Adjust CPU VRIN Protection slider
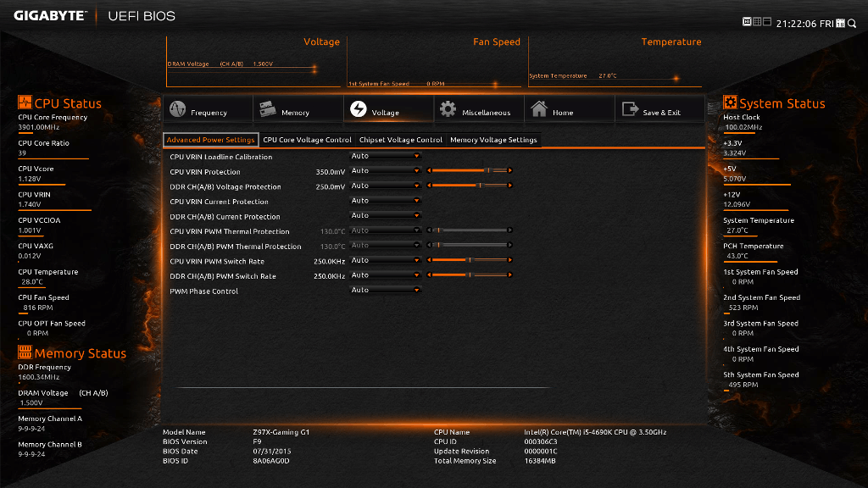The image size is (868, 488). coord(470,170)
